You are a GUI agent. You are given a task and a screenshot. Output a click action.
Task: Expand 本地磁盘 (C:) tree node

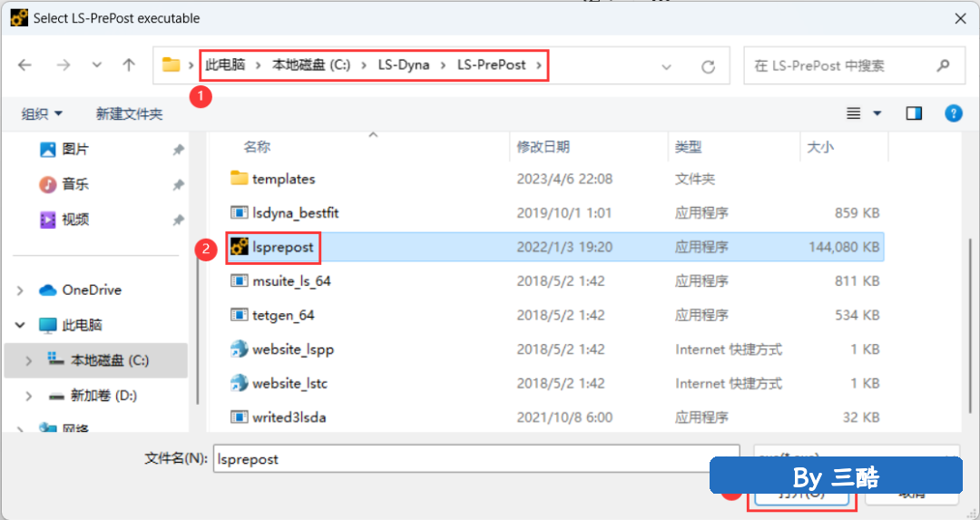tap(29, 360)
